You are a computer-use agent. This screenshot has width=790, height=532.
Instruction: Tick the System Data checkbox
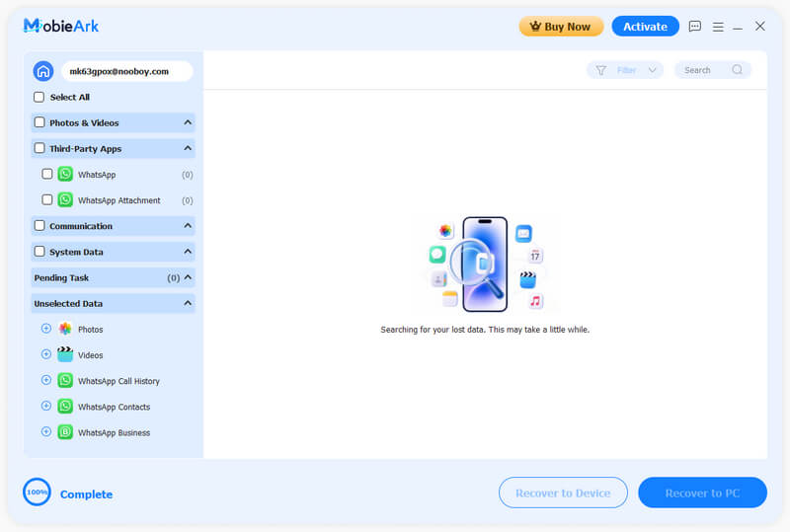(x=39, y=252)
